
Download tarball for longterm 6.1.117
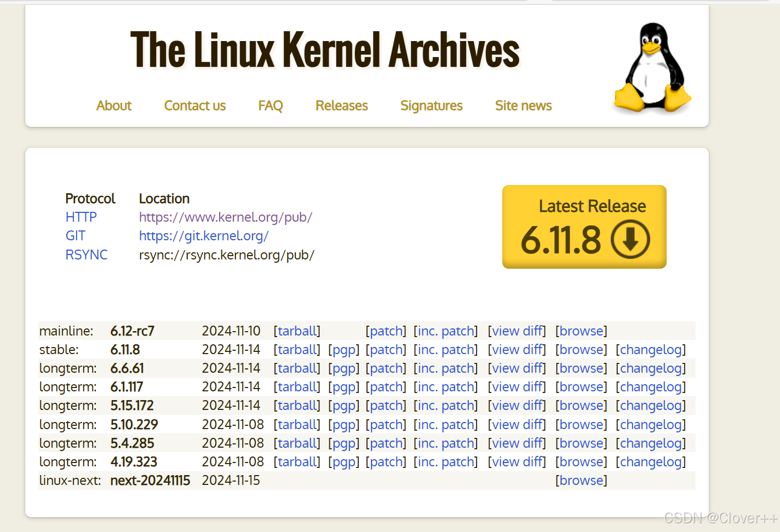(297, 387)
